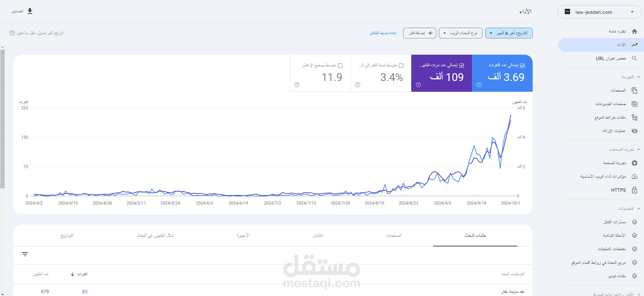This screenshot has width=644, height=296.
Task: Open the Sitemaps icon in sidebar
Action: point(635,117)
